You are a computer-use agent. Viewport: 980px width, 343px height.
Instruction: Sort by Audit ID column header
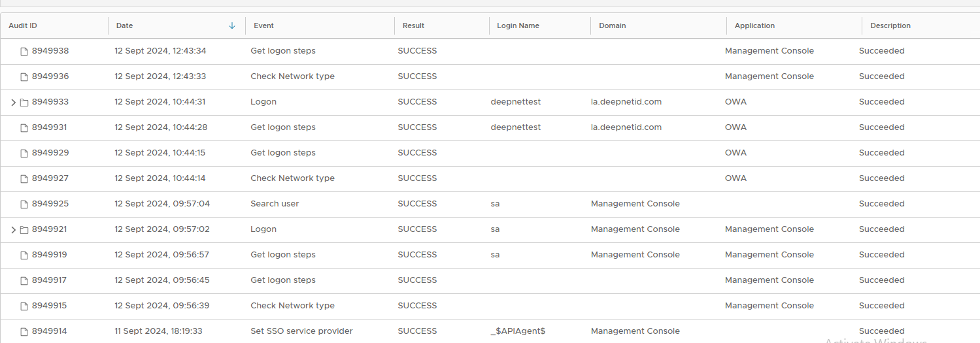pyautogui.click(x=23, y=25)
